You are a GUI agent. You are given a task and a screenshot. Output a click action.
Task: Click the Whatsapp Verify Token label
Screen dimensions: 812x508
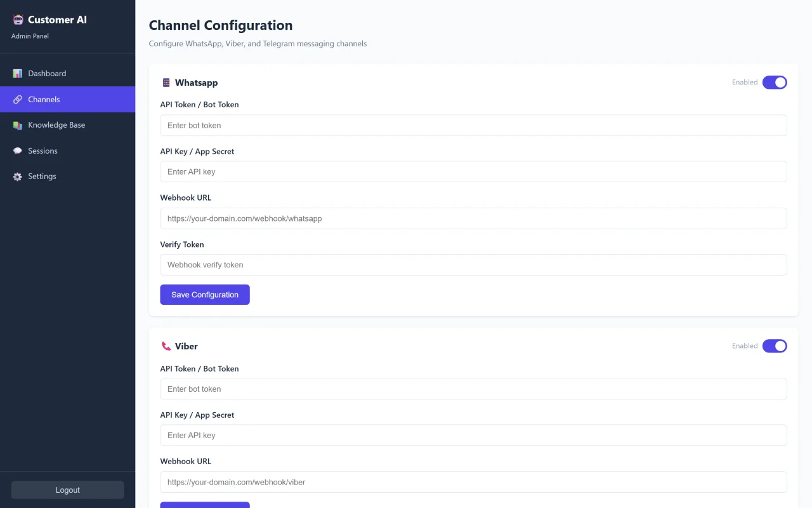(182, 244)
